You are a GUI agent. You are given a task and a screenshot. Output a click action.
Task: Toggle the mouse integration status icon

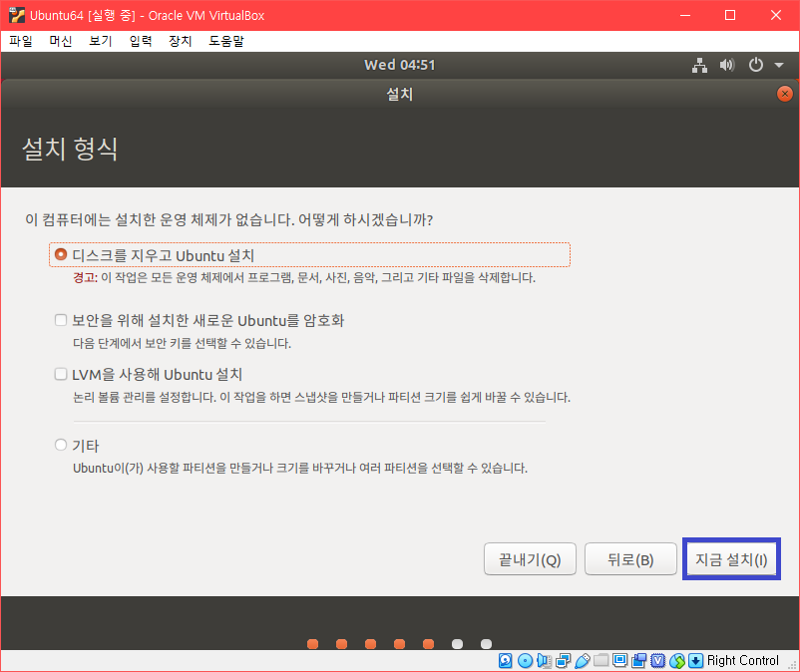677,660
